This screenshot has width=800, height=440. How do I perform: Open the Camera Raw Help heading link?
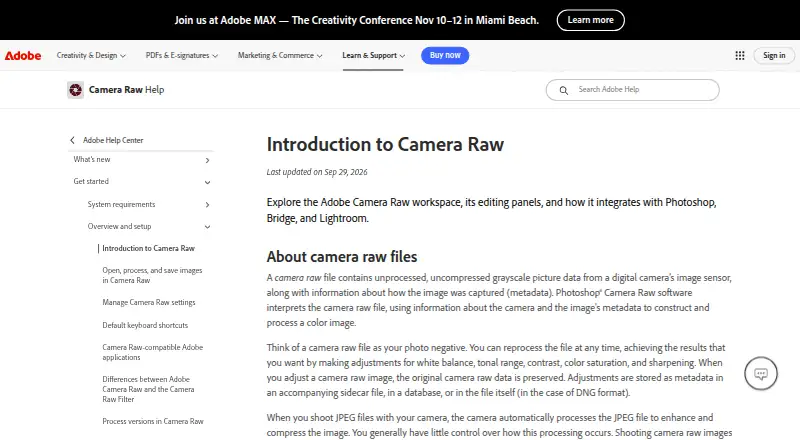click(x=126, y=90)
